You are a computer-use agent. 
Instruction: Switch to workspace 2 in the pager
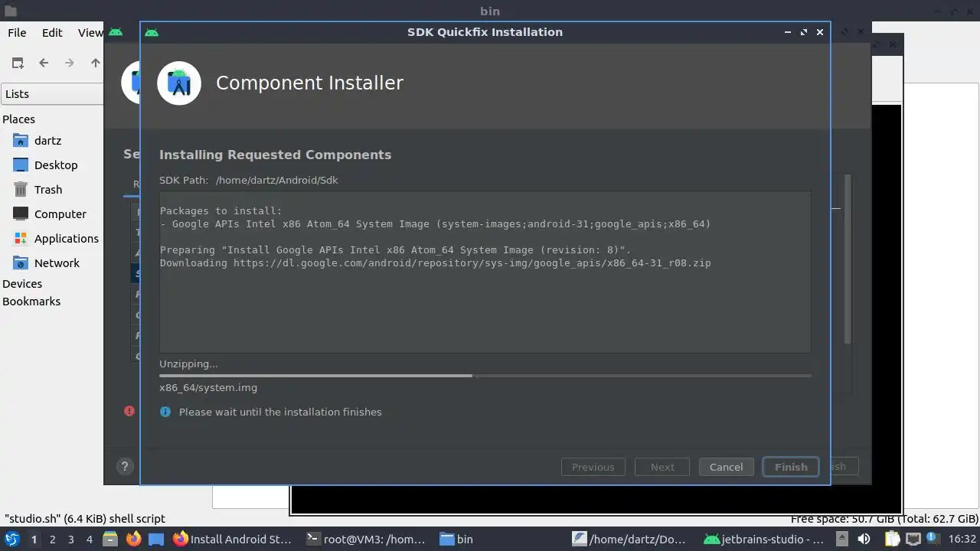click(x=52, y=539)
